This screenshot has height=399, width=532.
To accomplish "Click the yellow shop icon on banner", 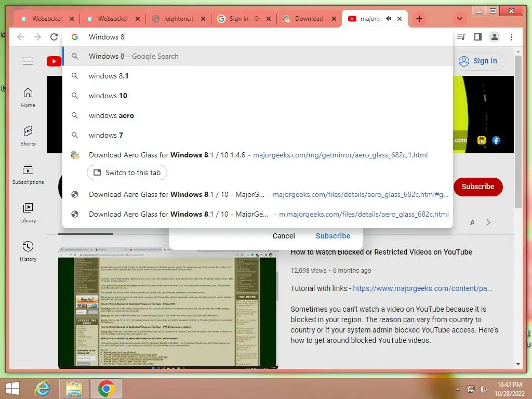I will pyautogui.click(x=481, y=140).
